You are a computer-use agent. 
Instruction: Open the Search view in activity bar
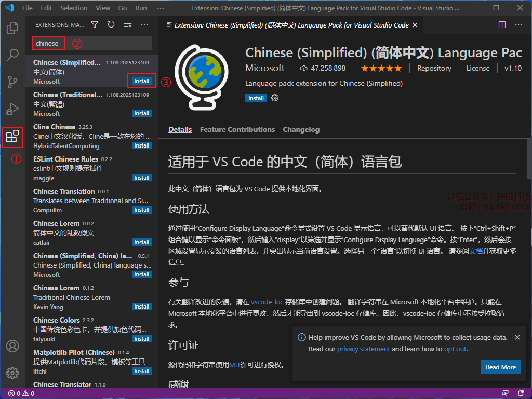pos(12,55)
